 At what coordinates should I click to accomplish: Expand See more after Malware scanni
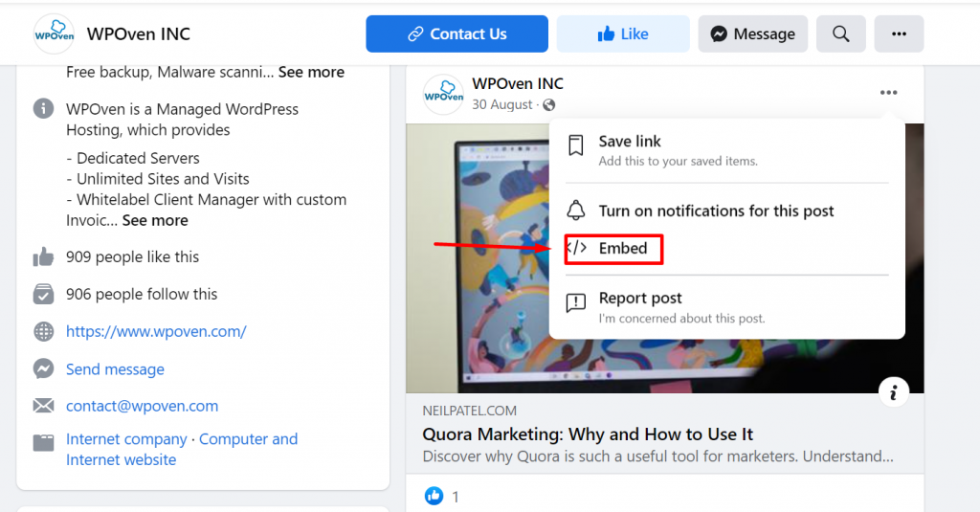point(311,72)
